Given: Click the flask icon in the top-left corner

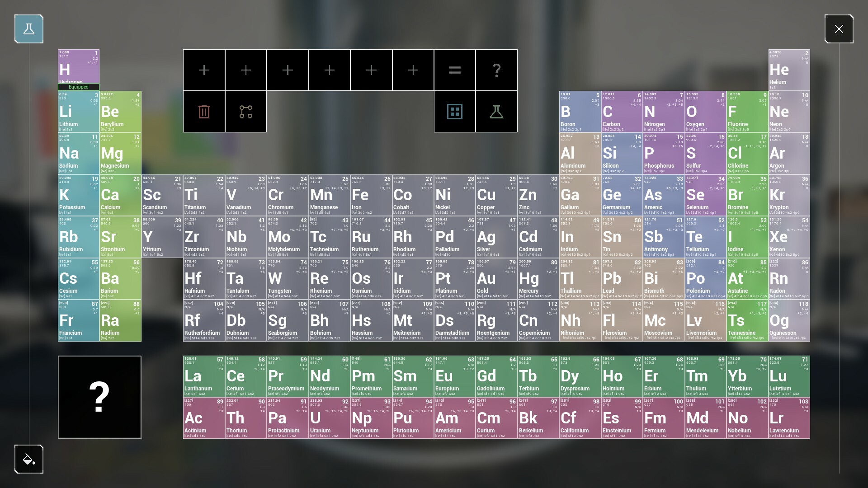Looking at the screenshot, I should 28,28.
